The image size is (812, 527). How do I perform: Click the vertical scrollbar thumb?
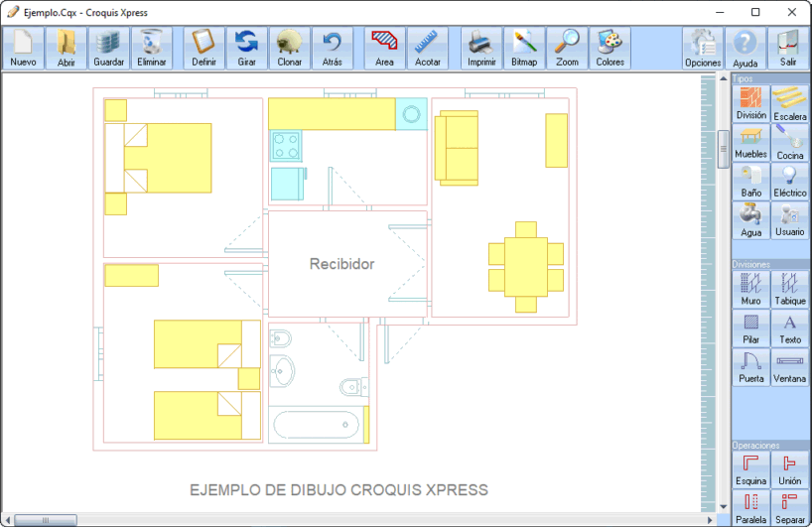coord(724,149)
